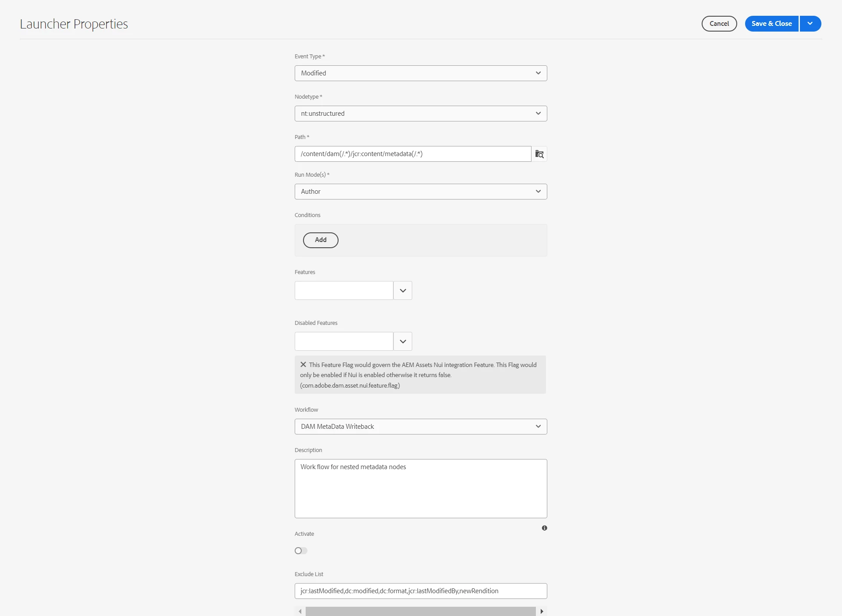Remove the Nui feature flag tag
This screenshot has height=616, width=842.
303,364
